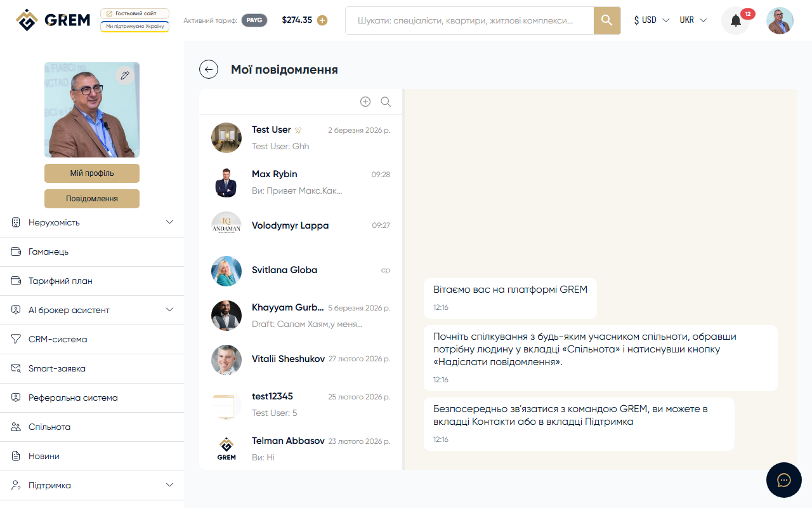Click the back arrow next to Мої повідомлення
This screenshot has width=812, height=508.
(209, 69)
